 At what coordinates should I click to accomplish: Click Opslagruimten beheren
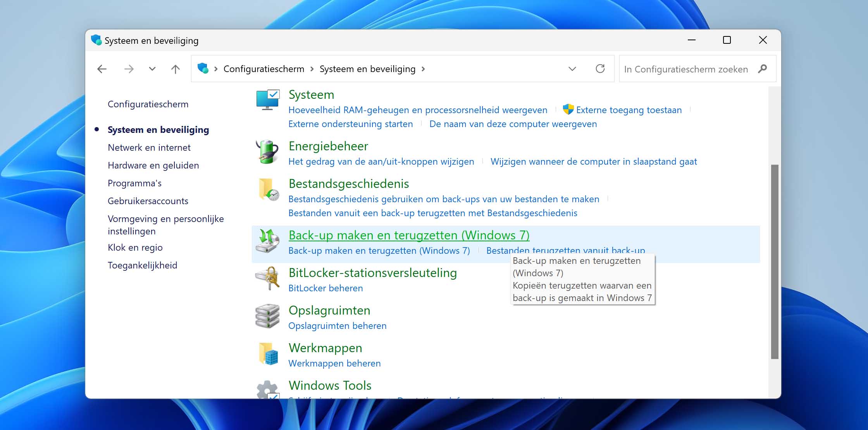(338, 326)
